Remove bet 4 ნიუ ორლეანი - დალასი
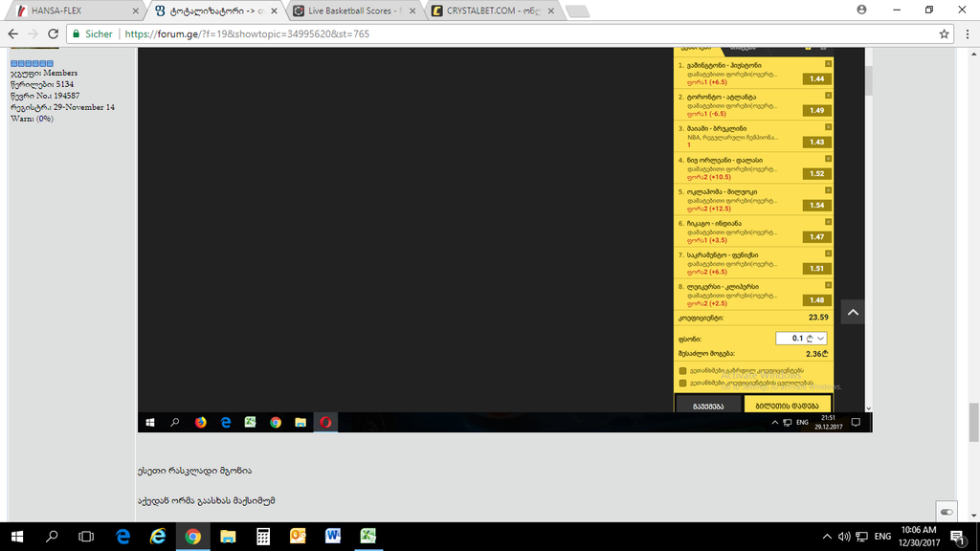 [x=828, y=159]
